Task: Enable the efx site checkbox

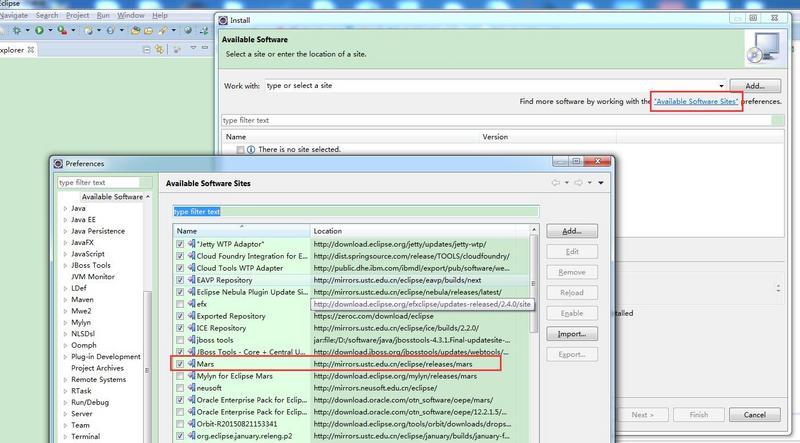Action: tap(180, 304)
